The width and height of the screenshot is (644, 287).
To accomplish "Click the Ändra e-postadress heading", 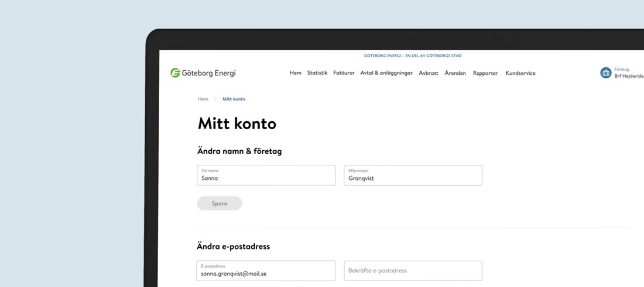I will coord(234,247).
